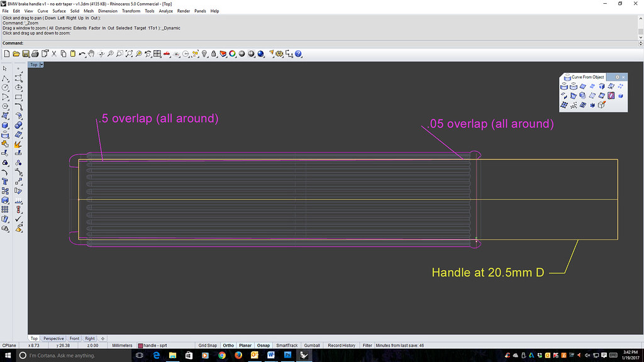Viewport: 644px width, 362px height.
Task: Open the Transform menu
Action: 131,11
